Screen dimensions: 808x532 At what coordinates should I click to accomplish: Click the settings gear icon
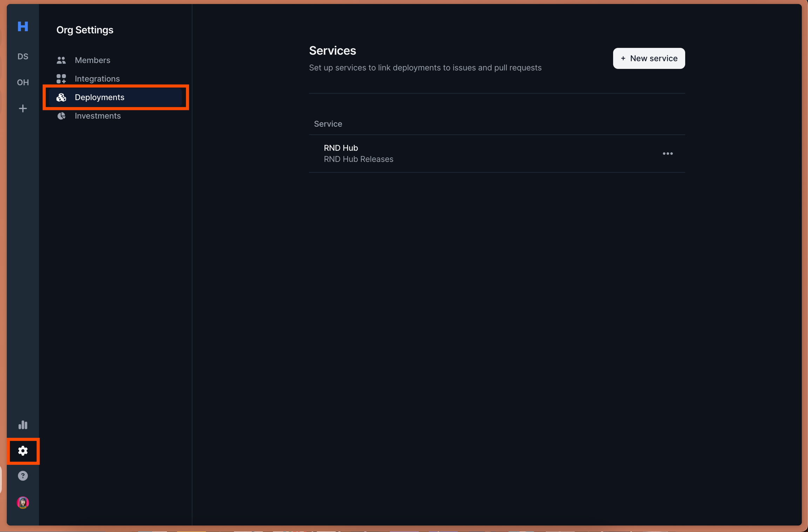click(23, 451)
